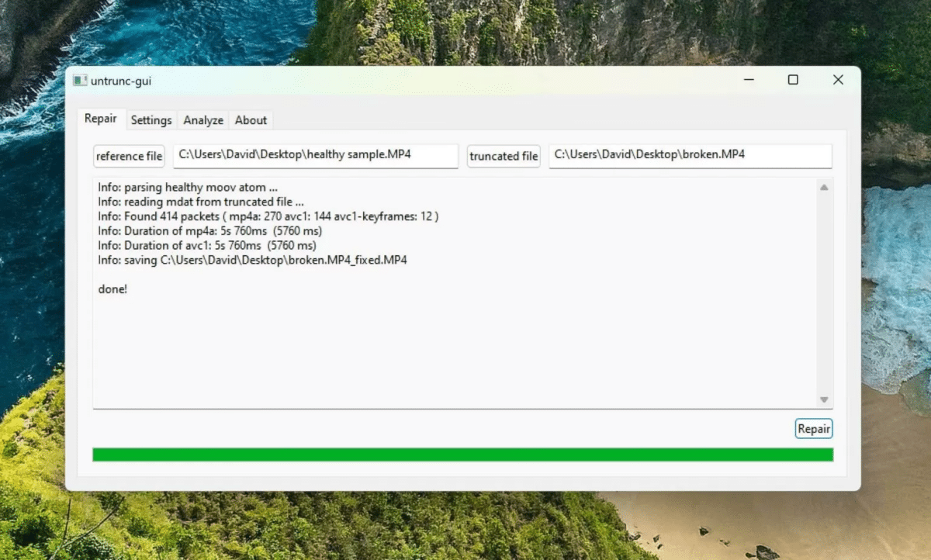
Task: Maximize the untrunc-gui window
Action: pyautogui.click(x=793, y=80)
